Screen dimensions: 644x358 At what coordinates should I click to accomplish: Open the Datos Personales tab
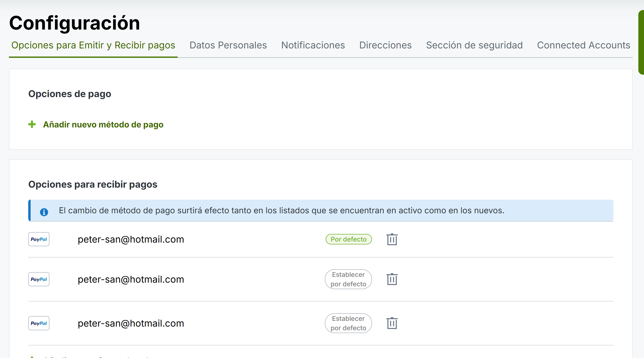click(x=228, y=45)
